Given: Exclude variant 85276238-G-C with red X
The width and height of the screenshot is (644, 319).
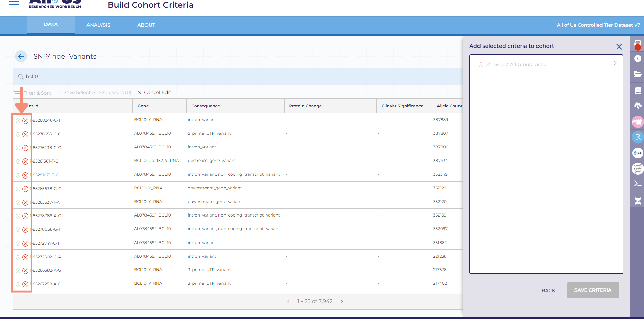Looking at the screenshot, I should (25, 148).
